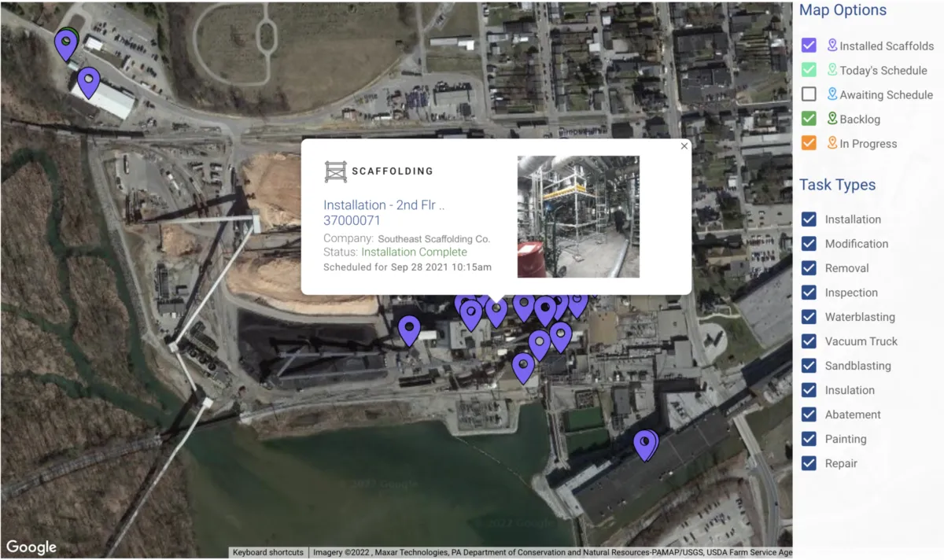Disable the Waterblasting task type checkbox
Viewport: 944px width, 560px height.
pos(809,317)
